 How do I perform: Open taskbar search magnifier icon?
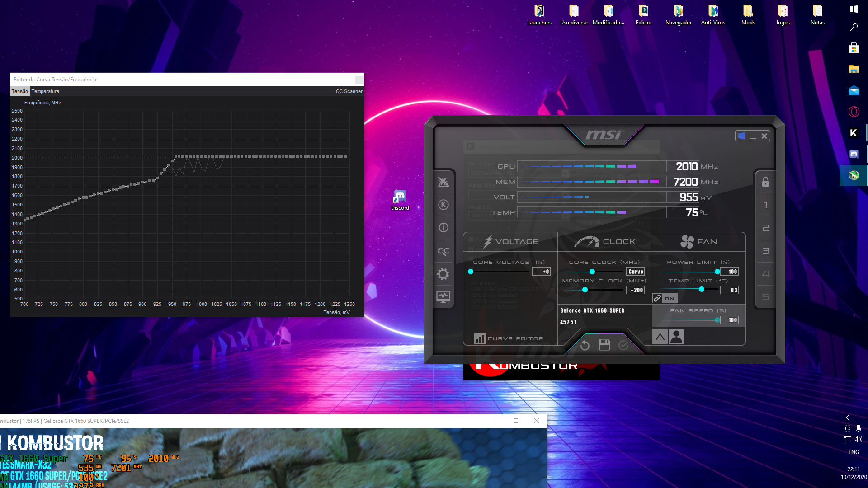854,27
